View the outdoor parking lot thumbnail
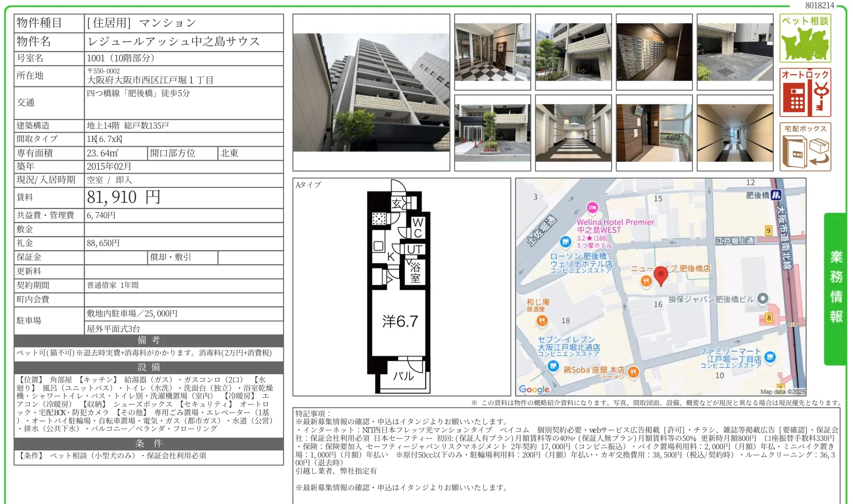Image resolution: width=853 pixels, height=504 pixels. [735, 52]
